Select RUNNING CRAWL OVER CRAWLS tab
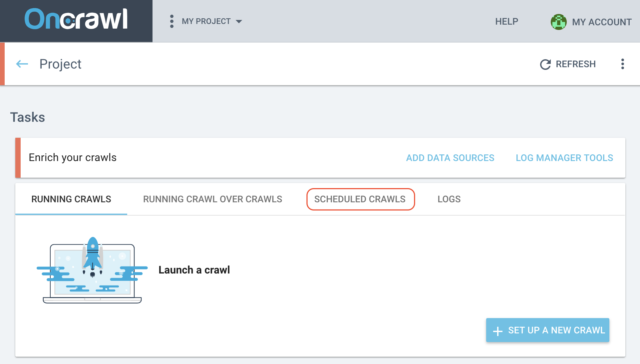640x364 pixels. (x=213, y=199)
